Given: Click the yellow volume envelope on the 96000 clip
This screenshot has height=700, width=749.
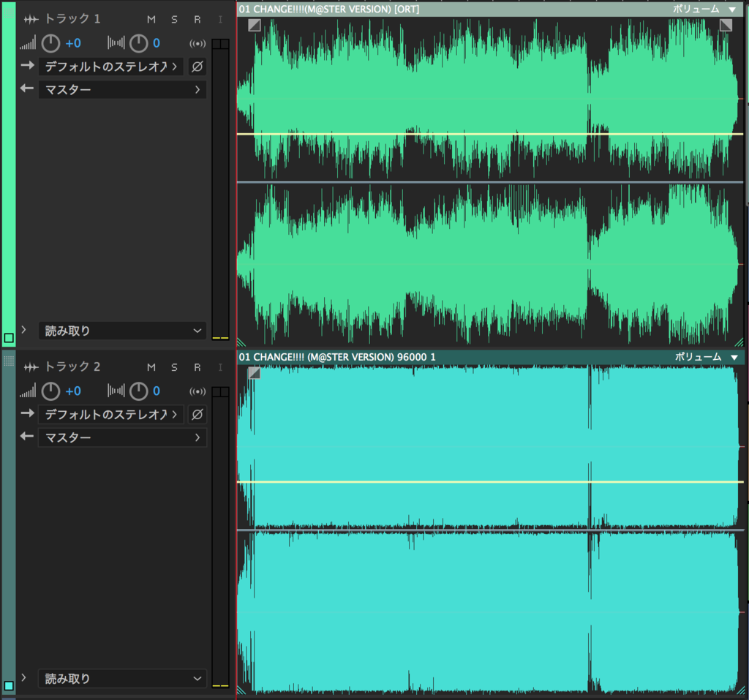Looking at the screenshot, I should [x=490, y=482].
